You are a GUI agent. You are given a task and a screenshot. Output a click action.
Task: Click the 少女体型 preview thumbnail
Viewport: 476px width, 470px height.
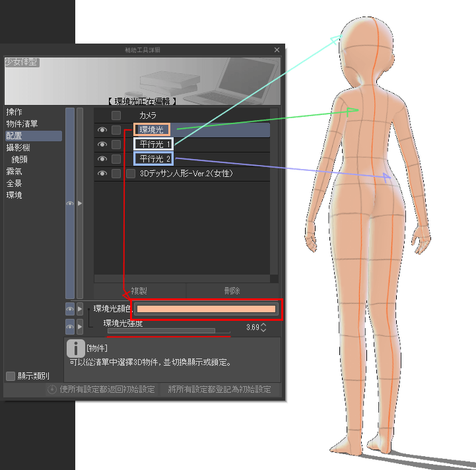tap(143, 81)
